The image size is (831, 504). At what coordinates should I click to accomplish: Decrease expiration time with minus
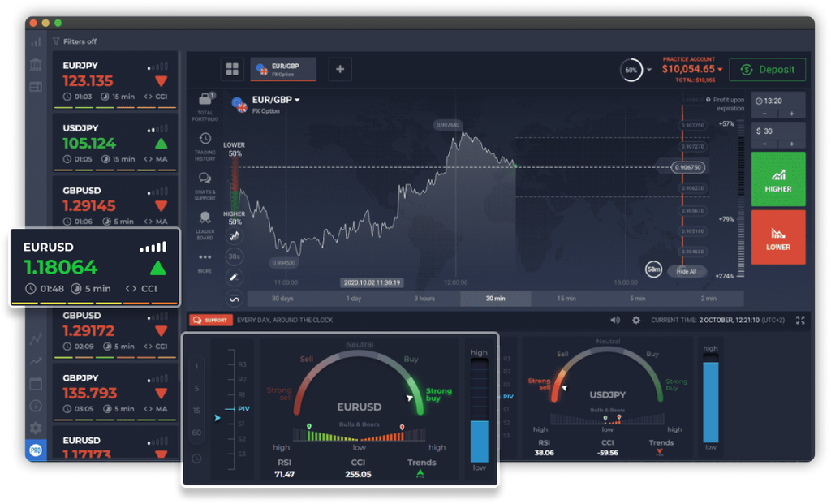[764, 114]
